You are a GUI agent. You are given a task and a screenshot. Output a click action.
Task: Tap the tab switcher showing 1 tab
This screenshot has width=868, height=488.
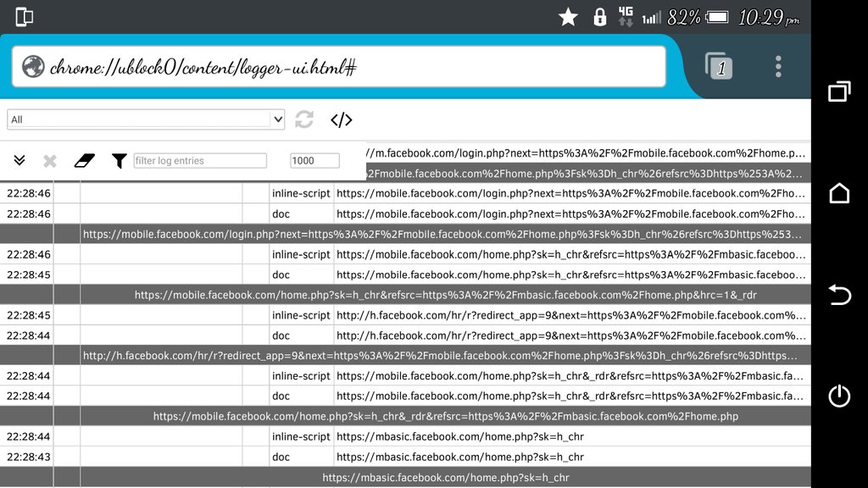(719, 66)
